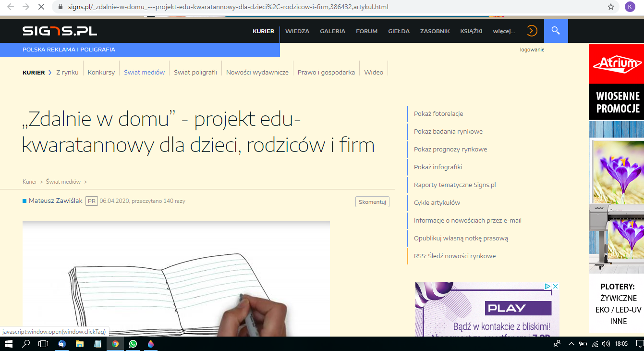644x351 pixels.
Task: Open WhatsApp from the taskbar
Action: (133, 344)
